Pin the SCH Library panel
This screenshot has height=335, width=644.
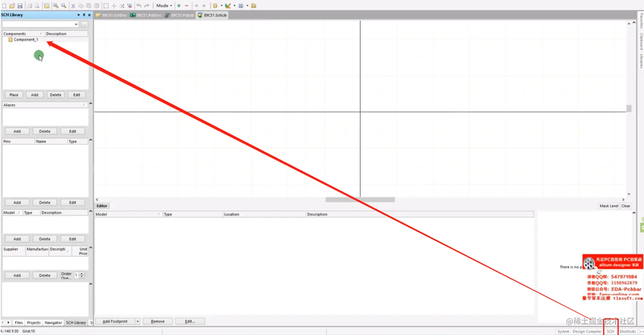pos(84,15)
